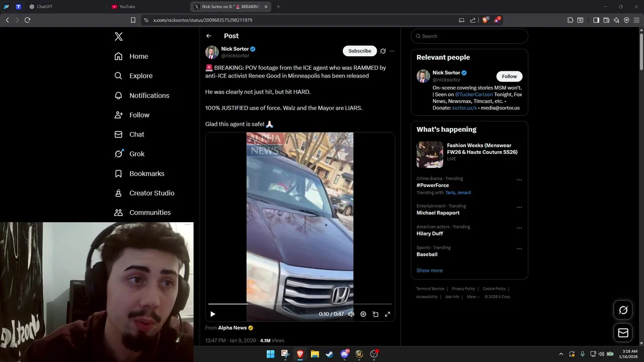Open Leo AI sparkle icon
The image size is (644, 362).
(616, 20)
